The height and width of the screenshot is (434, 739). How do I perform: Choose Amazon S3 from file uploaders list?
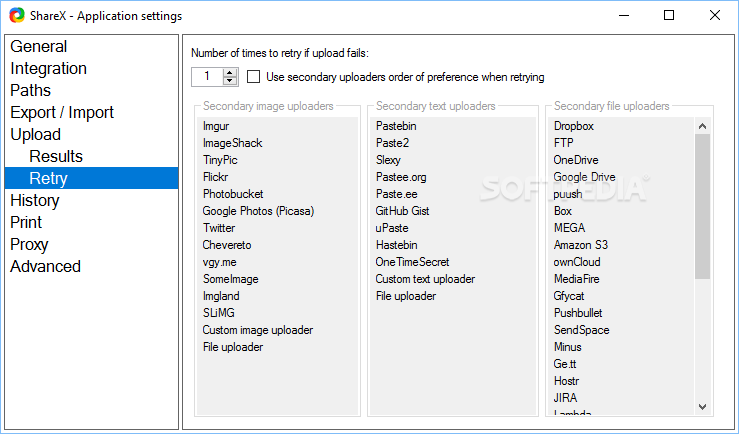(x=580, y=245)
